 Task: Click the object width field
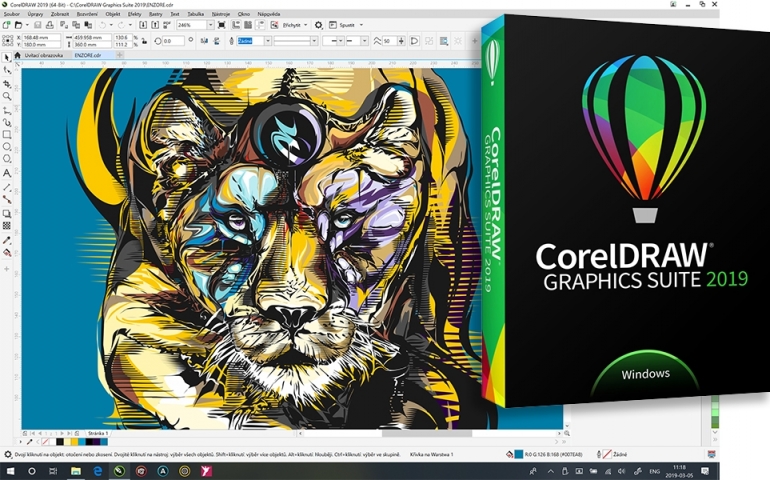click(x=92, y=37)
